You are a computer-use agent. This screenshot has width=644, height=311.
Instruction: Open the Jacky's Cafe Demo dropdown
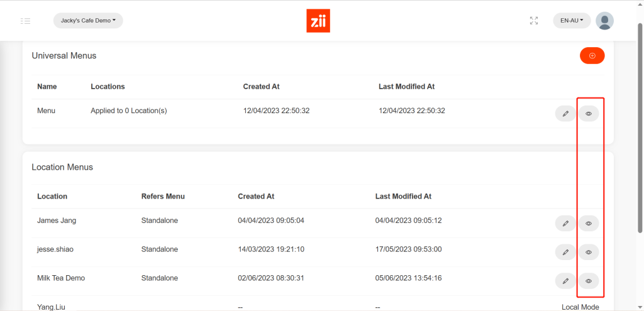[x=88, y=21]
